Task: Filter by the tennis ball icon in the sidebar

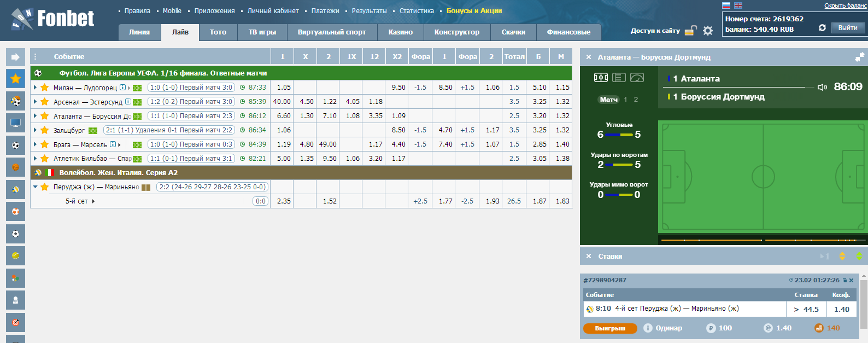Action: pos(15,255)
